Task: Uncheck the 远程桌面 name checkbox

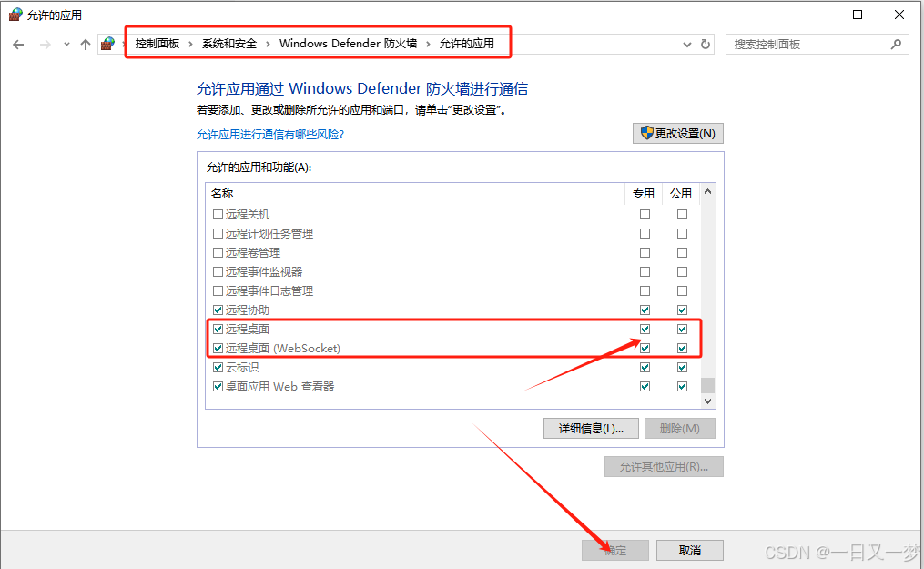Action: pos(218,330)
